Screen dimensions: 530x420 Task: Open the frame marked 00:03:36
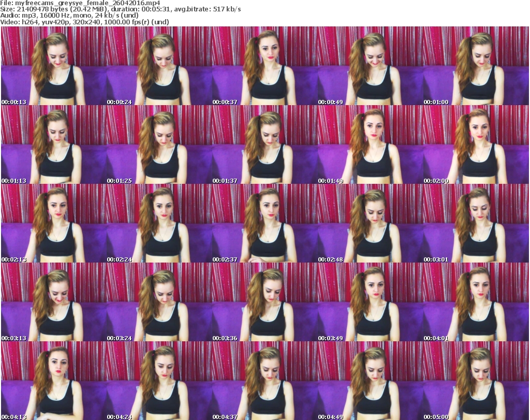coord(264,302)
